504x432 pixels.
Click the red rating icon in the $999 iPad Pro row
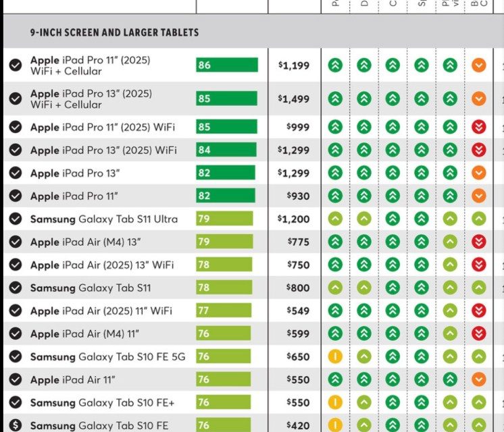[x=478, y=127]
